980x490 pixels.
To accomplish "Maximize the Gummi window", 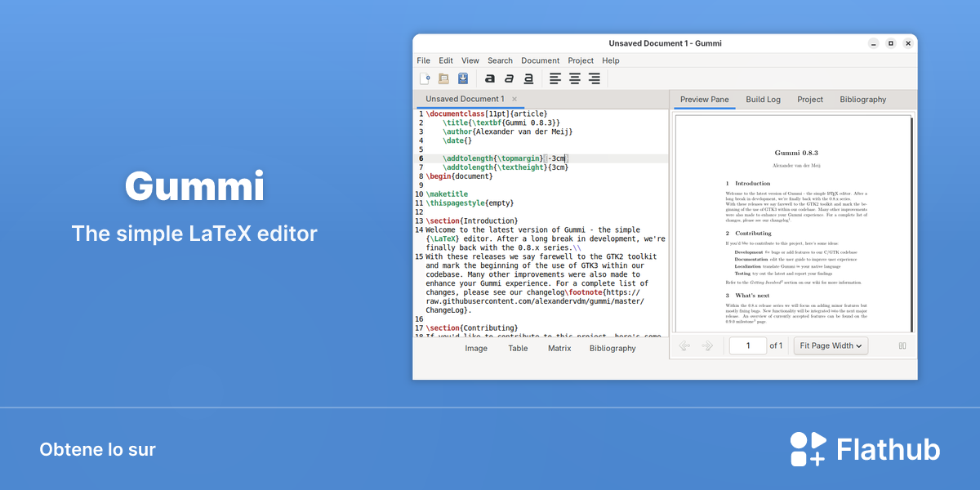I will [x=891, y=43].
